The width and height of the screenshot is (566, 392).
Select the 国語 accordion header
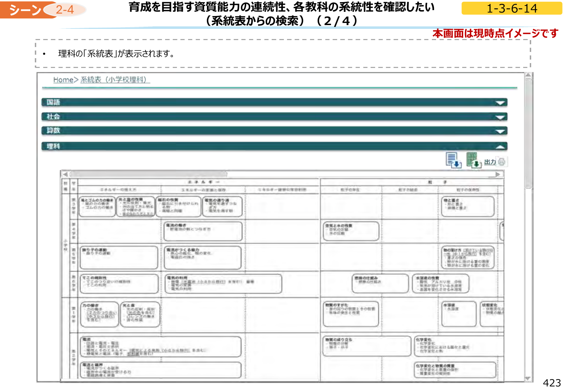(274, 102)
